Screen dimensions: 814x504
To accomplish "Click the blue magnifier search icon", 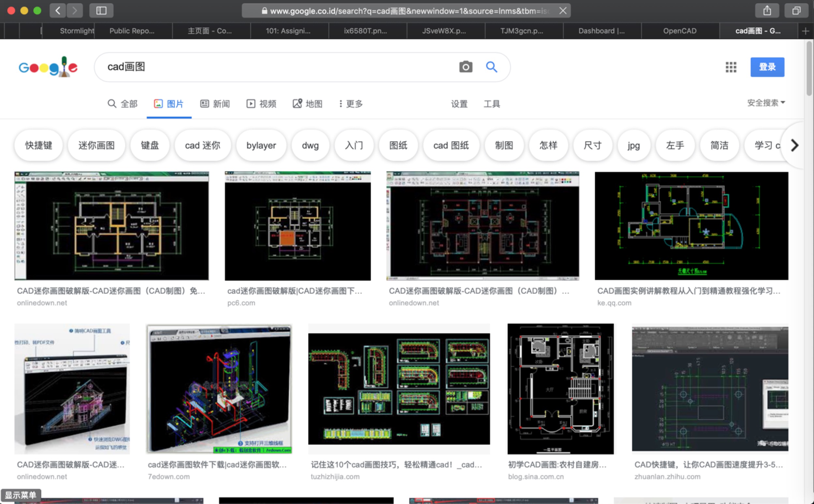I will [491, 67].
